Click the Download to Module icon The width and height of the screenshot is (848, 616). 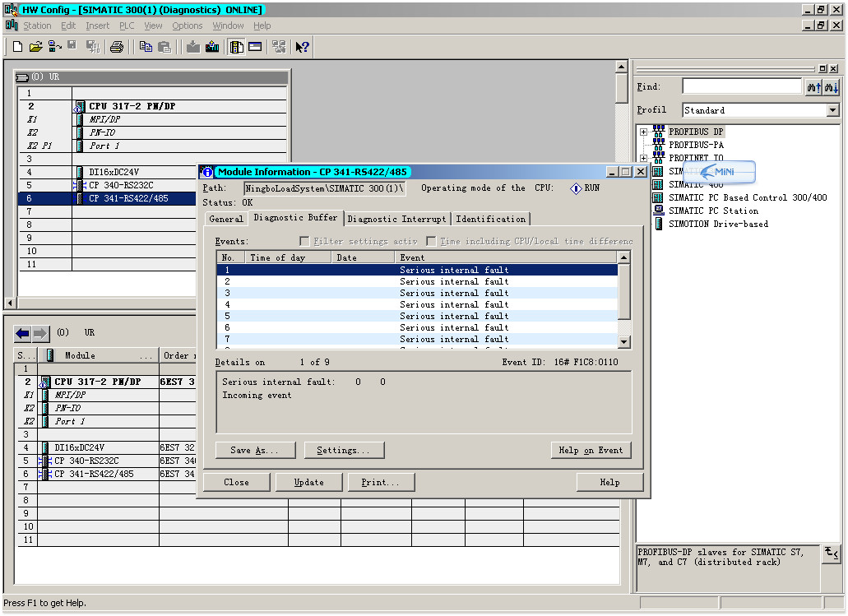(192, 47)
